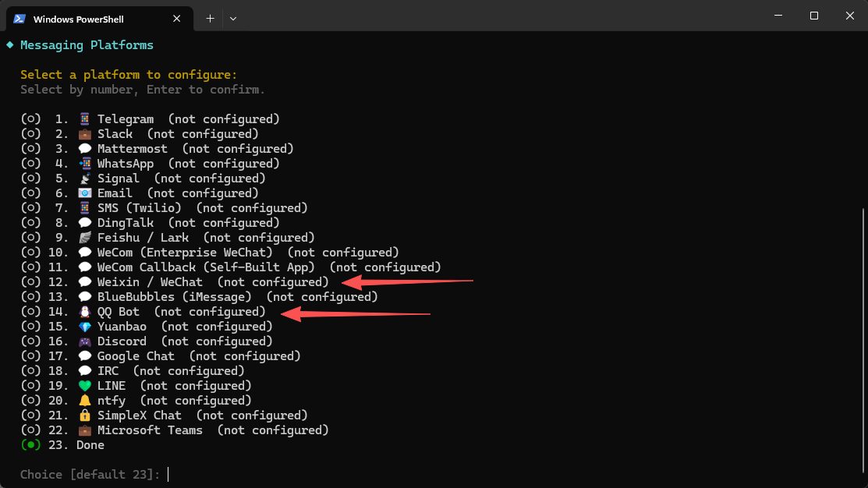Click the Mattermost speech bubble icon

point(85,149)
